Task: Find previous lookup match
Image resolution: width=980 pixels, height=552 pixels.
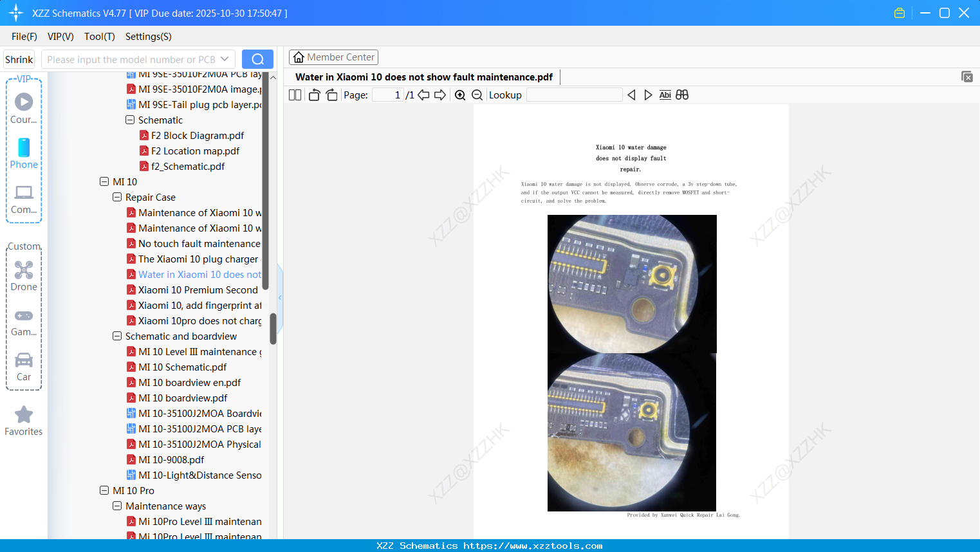Action: [631, 95]
